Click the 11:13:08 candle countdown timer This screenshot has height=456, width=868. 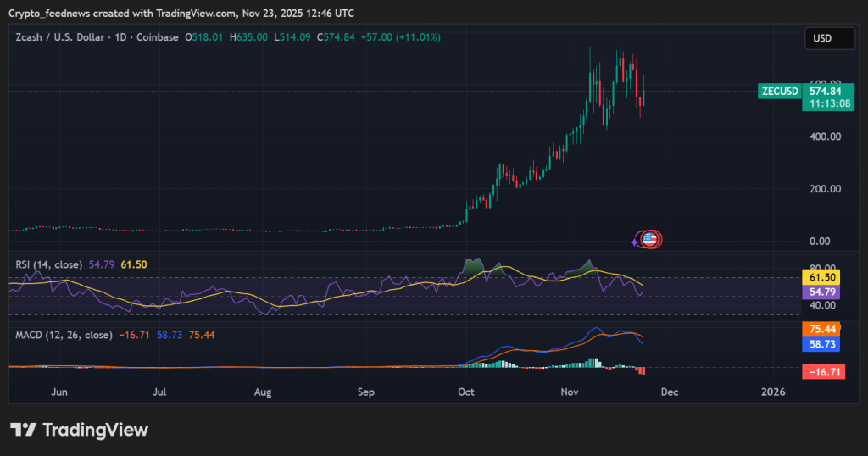829,103
